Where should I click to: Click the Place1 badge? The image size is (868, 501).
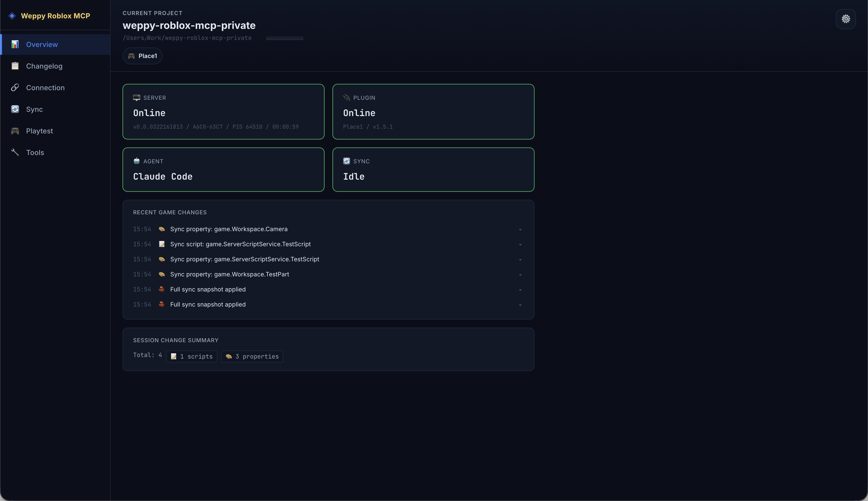tap(142, 56)
